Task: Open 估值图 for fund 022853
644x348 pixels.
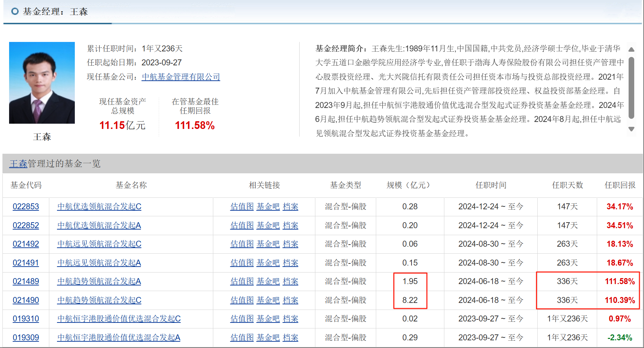Action: [242, 206]
